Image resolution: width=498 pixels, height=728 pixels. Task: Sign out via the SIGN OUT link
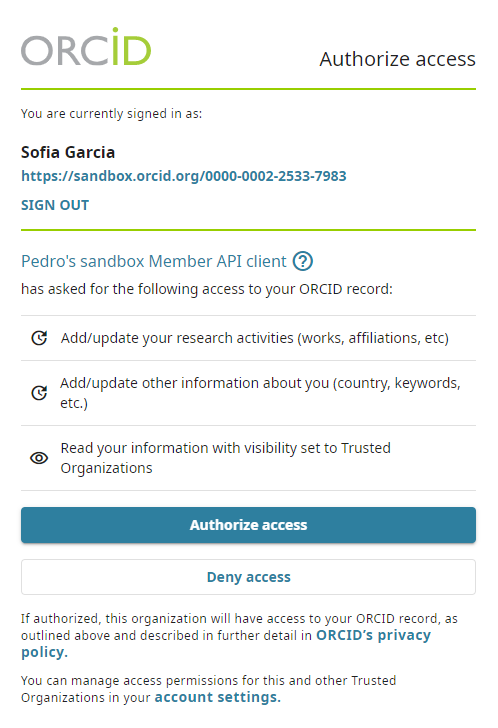pyautogui.click(x=55, y=205)
